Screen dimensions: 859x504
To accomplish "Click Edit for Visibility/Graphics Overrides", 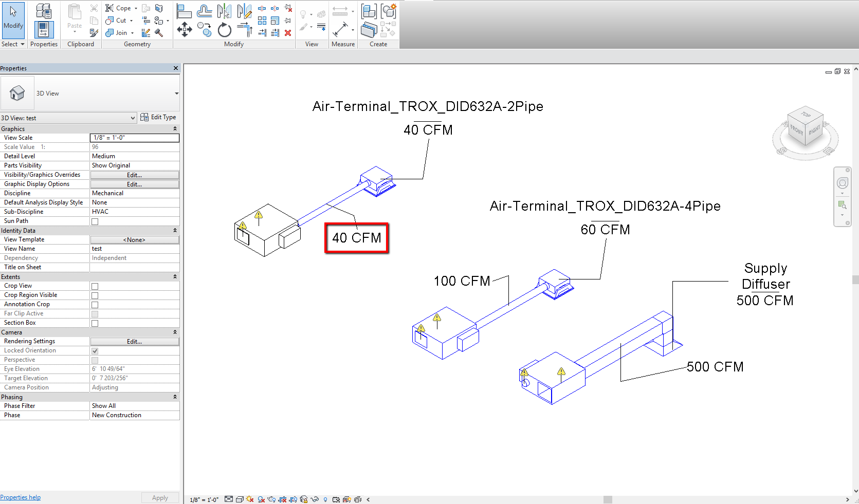I will pos(135,175).
